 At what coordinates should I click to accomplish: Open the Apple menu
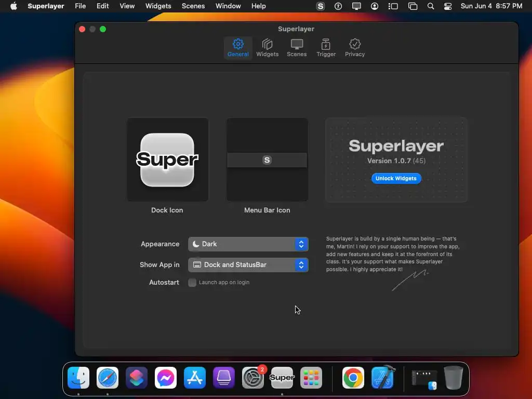click(x=14, y=6)
